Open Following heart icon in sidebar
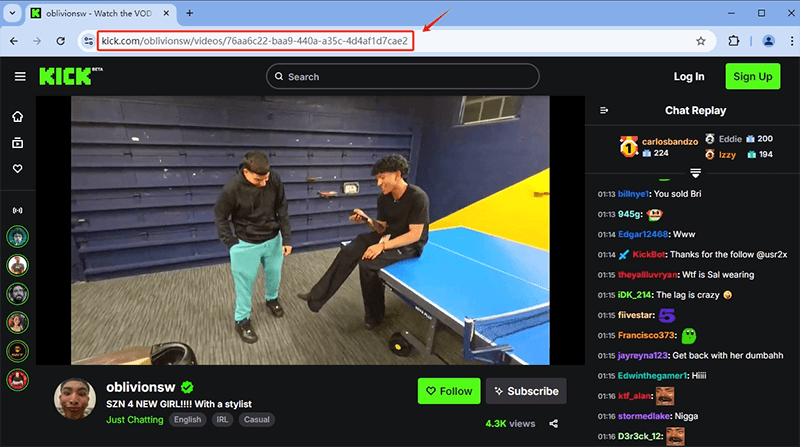Image resolution: width=800 pixels, height=447 pixels. click(17, 168)
